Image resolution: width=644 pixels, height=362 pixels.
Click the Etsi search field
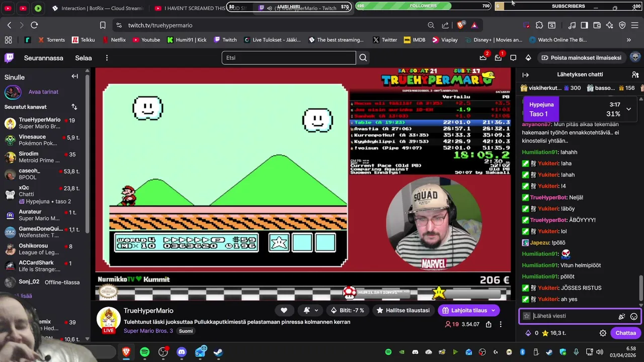(x=289, y=58)
